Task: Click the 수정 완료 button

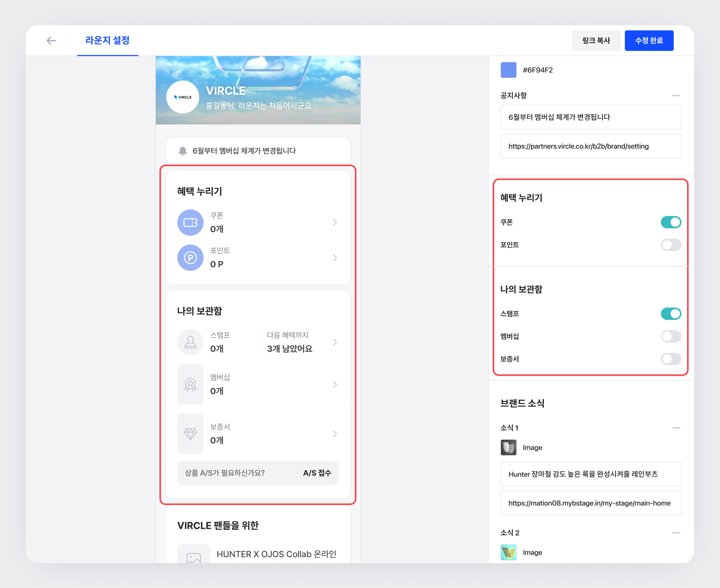Action: pyautogui.click(x=649, y=40)
